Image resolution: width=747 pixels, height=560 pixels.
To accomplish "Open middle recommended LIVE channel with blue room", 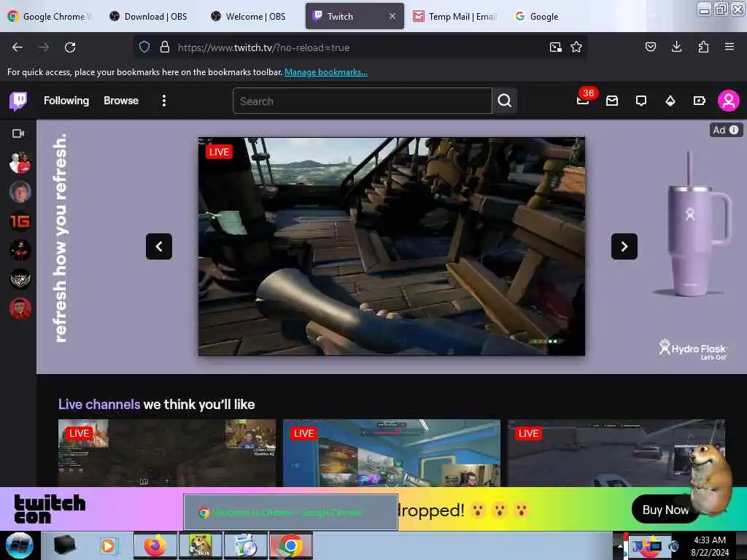I will pyautogui.click(x=392, y=453).
